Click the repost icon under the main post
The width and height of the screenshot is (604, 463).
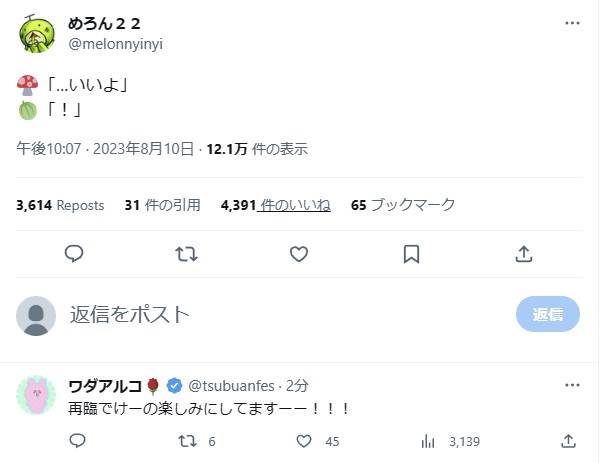tap(186, 254)
